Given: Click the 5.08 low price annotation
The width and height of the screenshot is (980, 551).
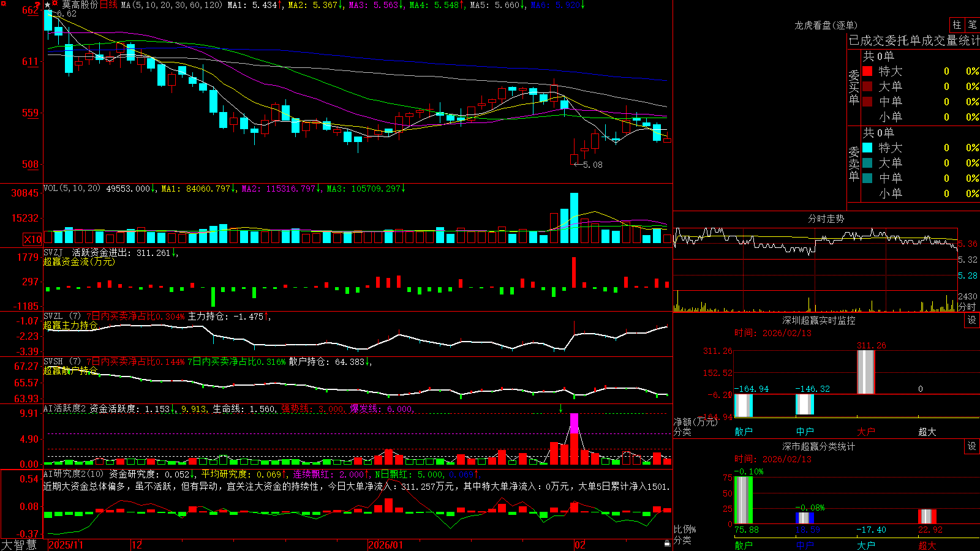Looking at the screenshot, I should coord(592,165).
